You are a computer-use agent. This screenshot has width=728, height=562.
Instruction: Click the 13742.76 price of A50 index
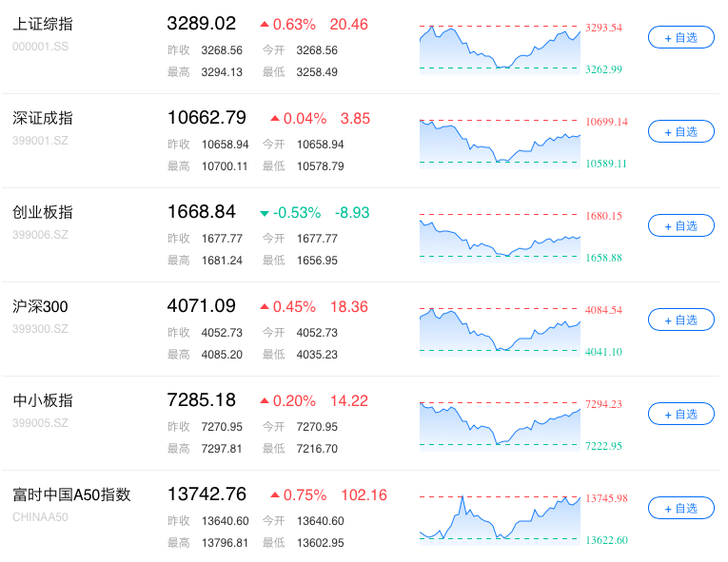pyautogui.click(x=207, y=494)
